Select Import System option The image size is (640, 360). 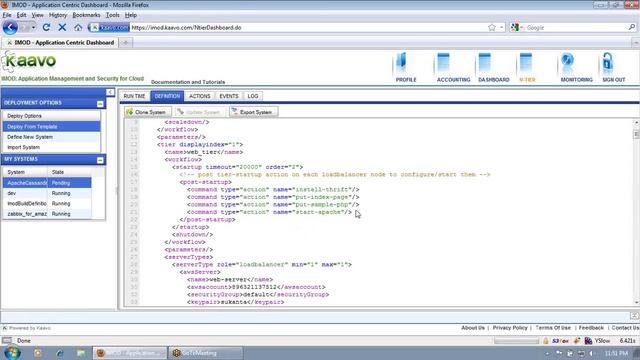51,147
